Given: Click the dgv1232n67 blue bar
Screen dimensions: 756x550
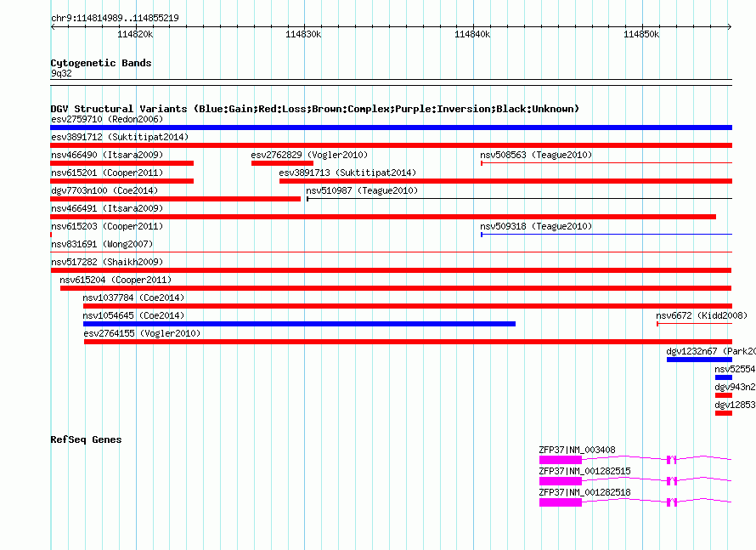Looking at the screenshot, I should [700, 360].
